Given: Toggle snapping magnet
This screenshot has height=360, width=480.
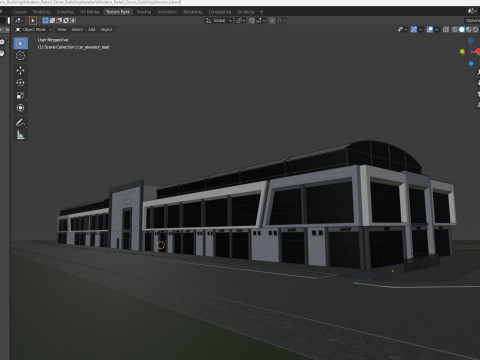Looking at the screenshot, I should pos(252,21).
